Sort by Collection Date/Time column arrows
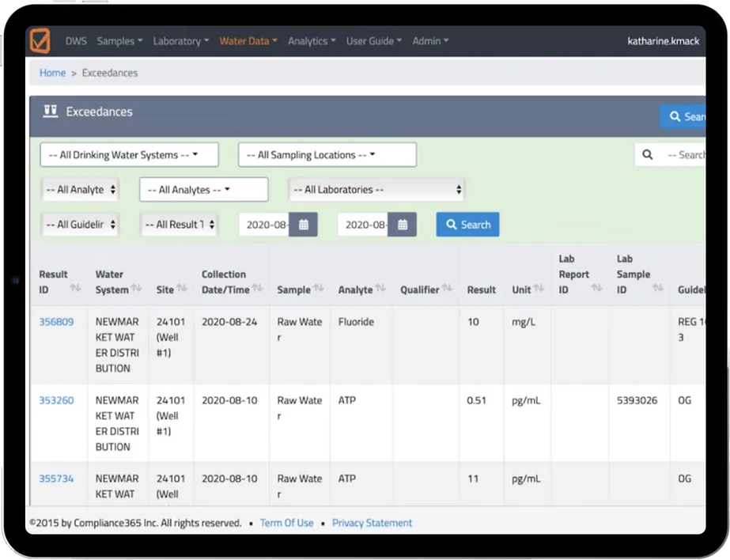Screen dimensions: 730x560 [257, 288]
